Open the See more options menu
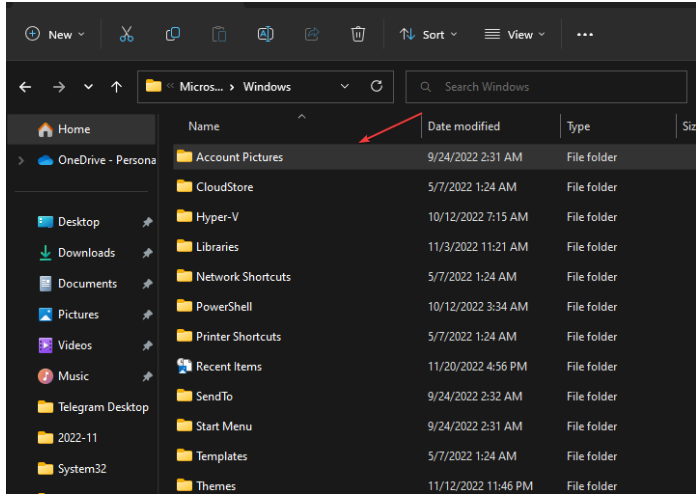The width and height of the screenshot is (696, 498). point(585,34)
